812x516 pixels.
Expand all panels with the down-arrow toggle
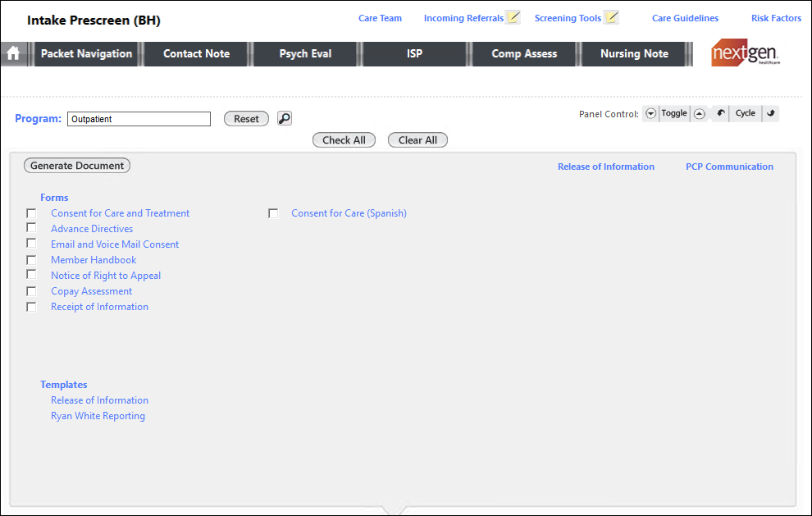point(650,114)
